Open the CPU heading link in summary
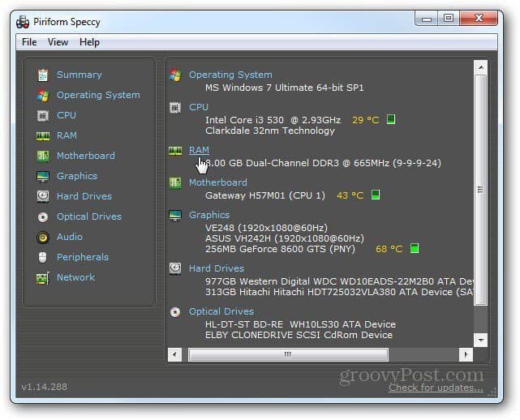Screen dimensions: 520x420 [198, 107]
